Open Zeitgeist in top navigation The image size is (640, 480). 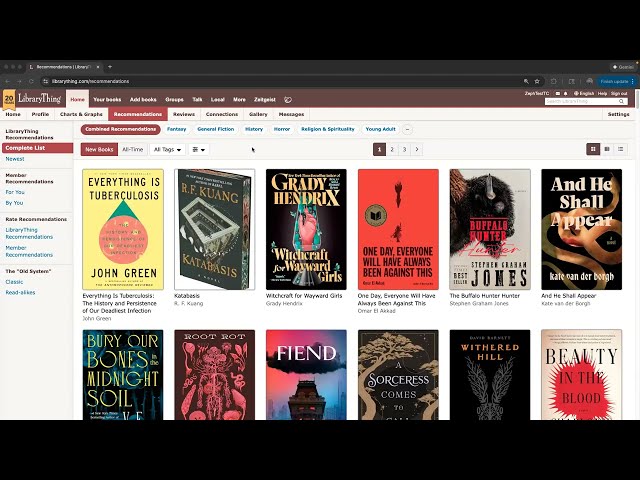[264, 100]
